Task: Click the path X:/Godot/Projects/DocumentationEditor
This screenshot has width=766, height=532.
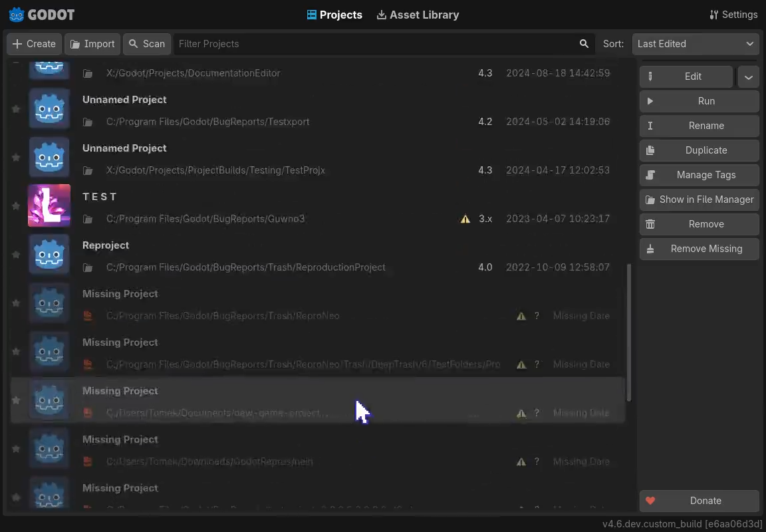Action: [x=193, y=73]
